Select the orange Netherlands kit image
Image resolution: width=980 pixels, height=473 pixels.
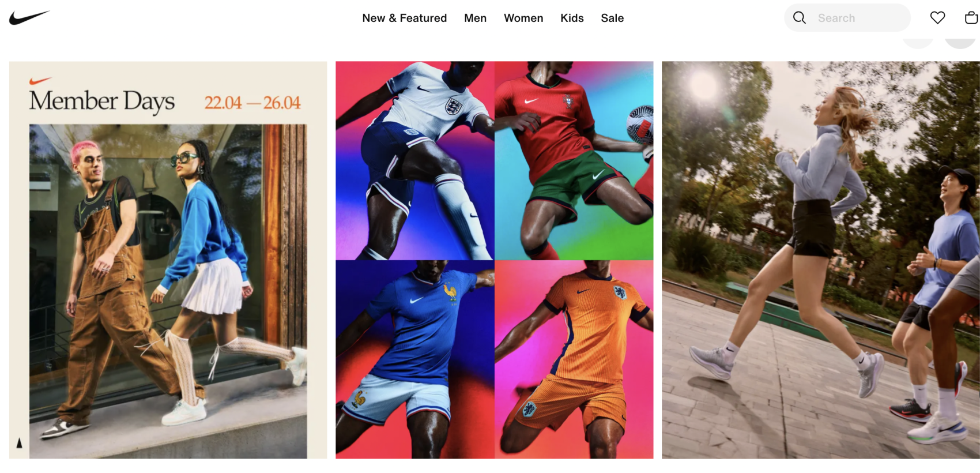coord(574,359)
